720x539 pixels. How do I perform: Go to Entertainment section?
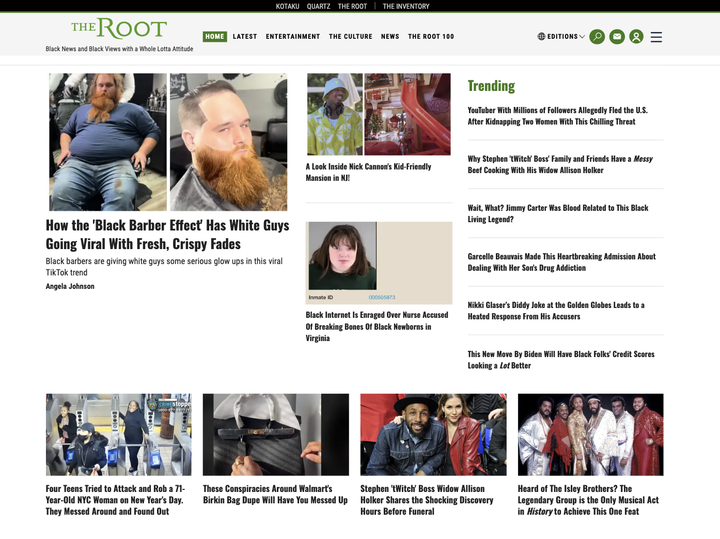[x=293, y=37]
